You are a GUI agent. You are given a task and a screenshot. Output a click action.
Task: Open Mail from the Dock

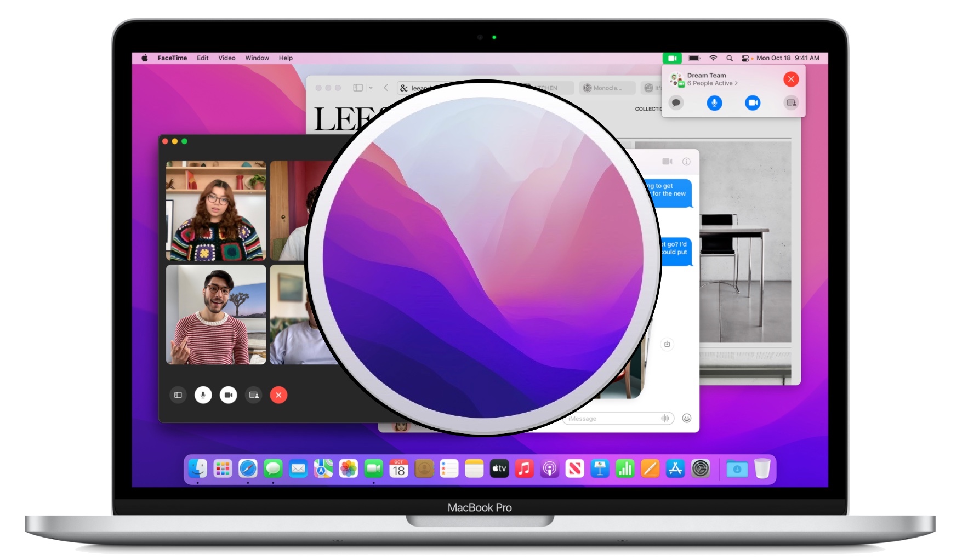pos(298,469)
